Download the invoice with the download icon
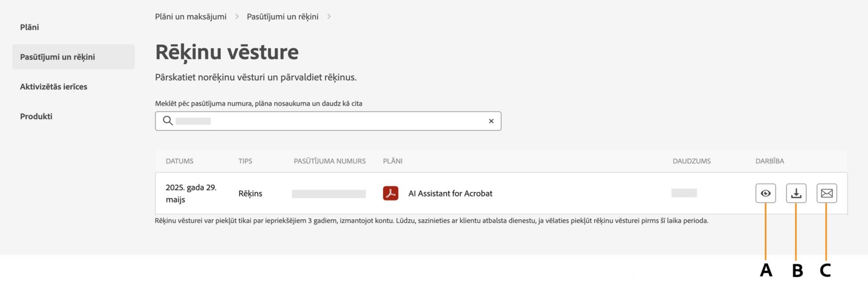Image resolution: width=868 pixels, height=281 pixels. coord(796,193)
